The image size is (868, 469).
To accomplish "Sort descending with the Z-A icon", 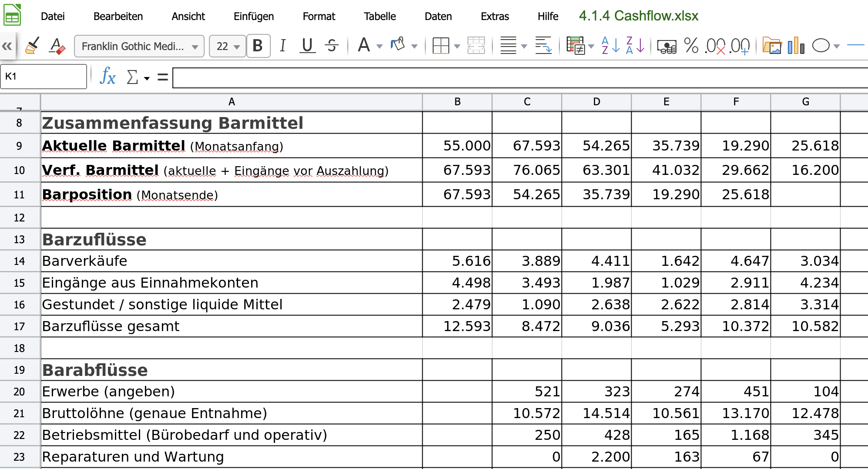I will [635, 46].
